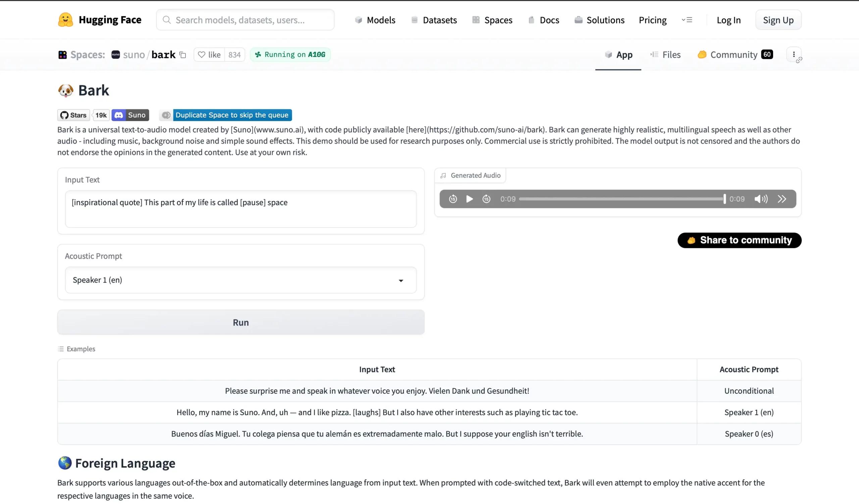Expand the navigation more-options menu

click(x=687, y=20)
